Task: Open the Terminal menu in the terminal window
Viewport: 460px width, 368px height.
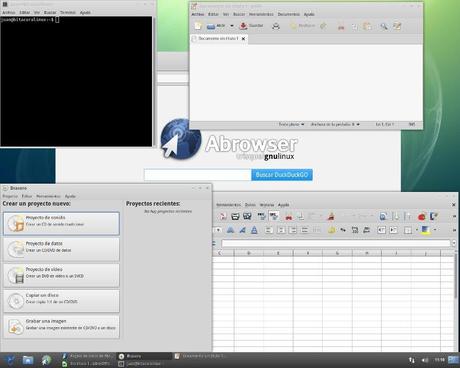Action: [68, 12]
